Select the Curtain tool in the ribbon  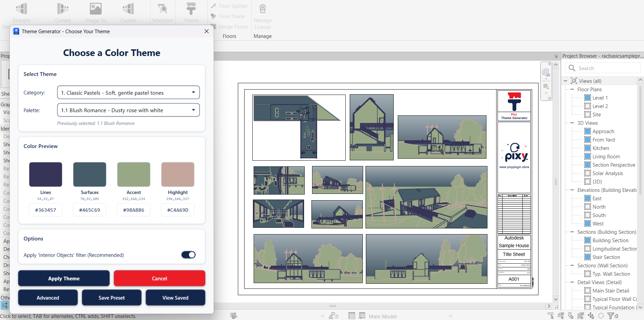[x=128, y=12]
